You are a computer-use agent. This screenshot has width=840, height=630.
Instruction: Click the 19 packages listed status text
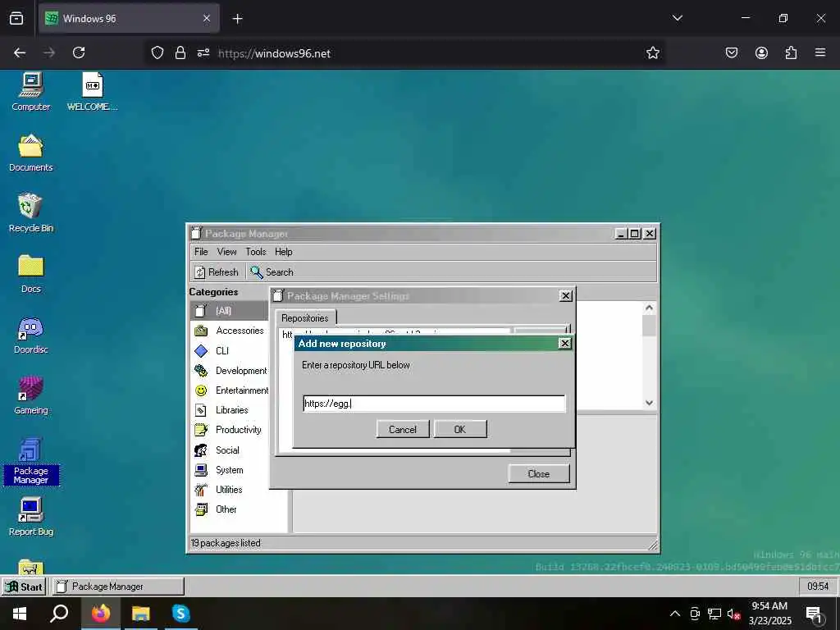(226, 543)
